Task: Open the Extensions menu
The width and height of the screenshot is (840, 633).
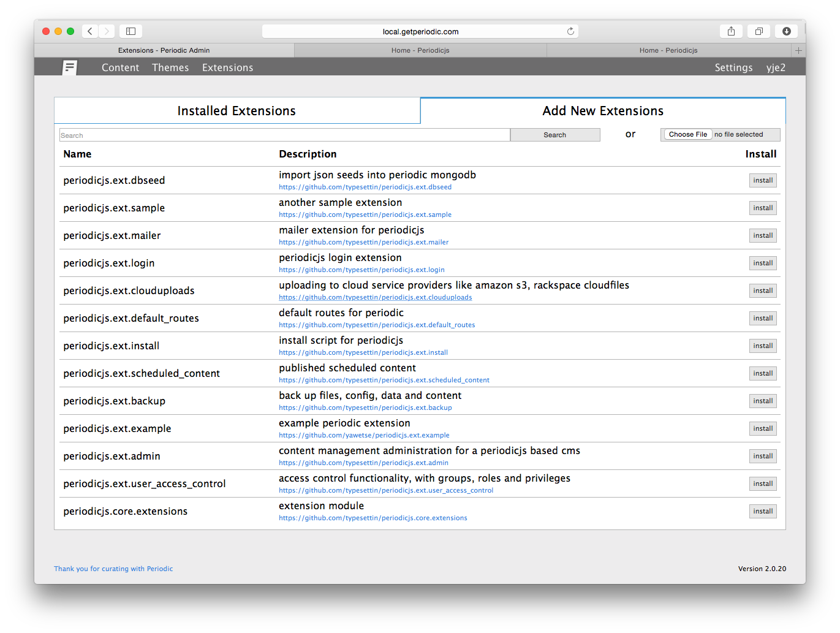Action: tap(227, 67)
